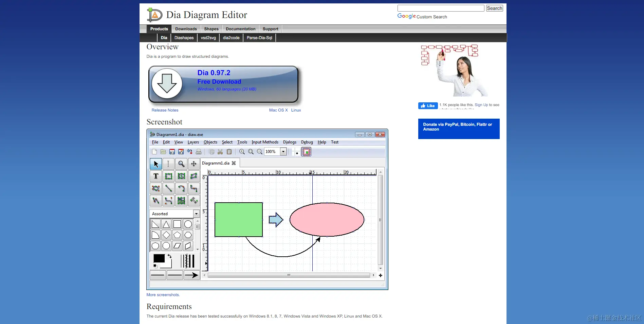Open the line start arrow style selector

click(x=158, y=275)
